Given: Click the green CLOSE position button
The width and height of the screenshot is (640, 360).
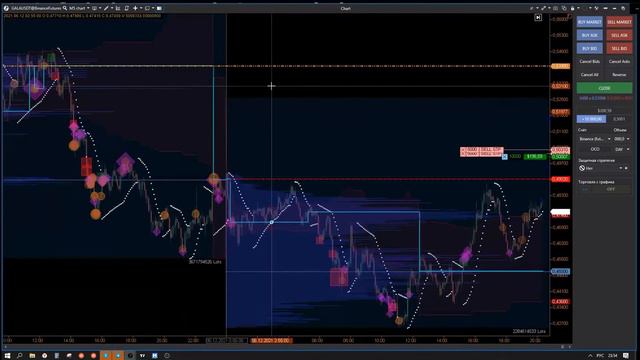Looking at the screenshot, I should point(604,88).
